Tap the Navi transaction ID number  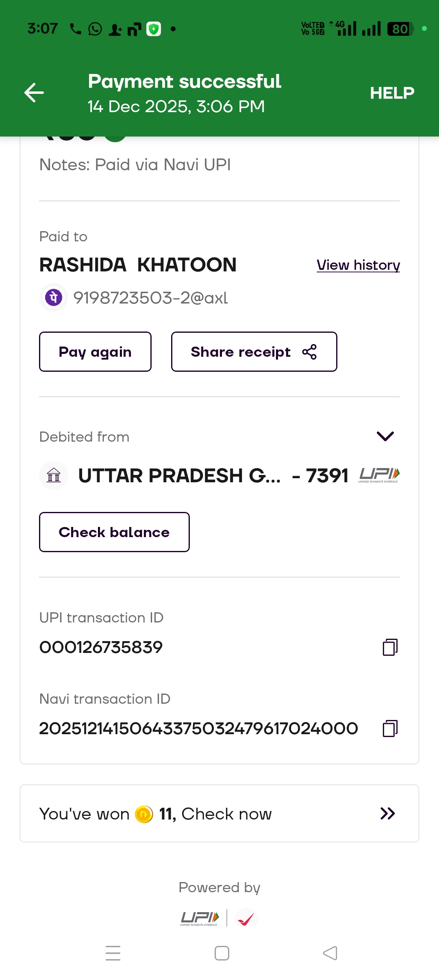198,728
